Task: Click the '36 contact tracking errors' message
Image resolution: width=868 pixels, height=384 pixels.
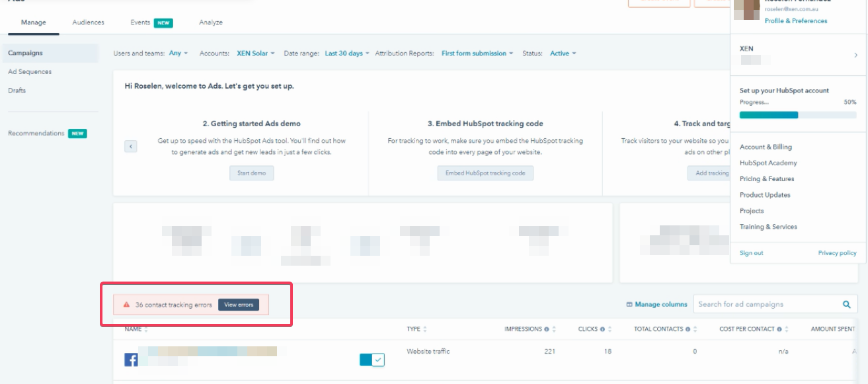Action: point(174,305)
